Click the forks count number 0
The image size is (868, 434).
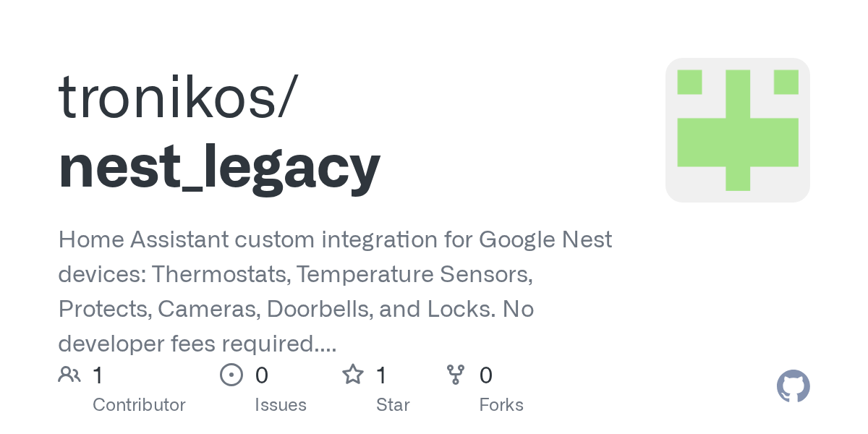coord(486,375)
